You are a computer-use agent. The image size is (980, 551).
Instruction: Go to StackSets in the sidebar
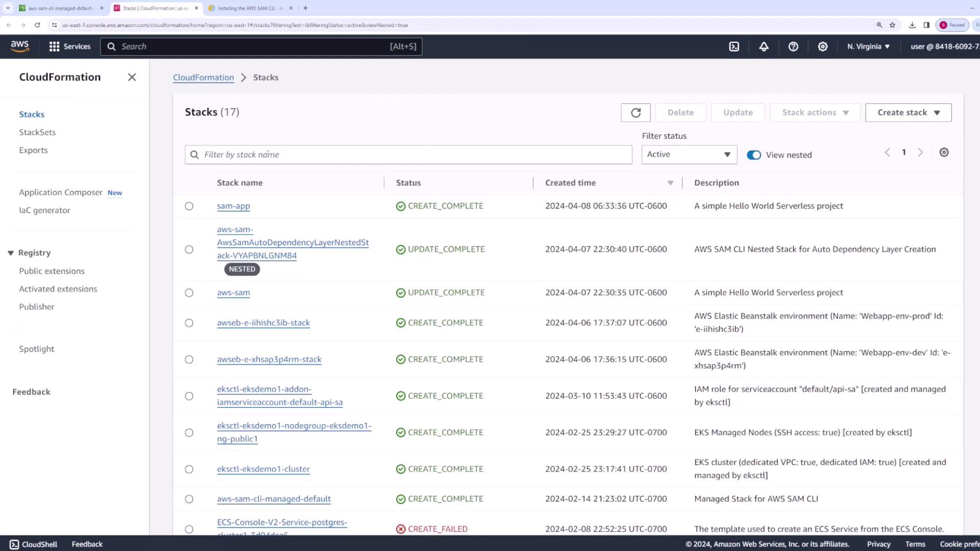coord(37,132)
